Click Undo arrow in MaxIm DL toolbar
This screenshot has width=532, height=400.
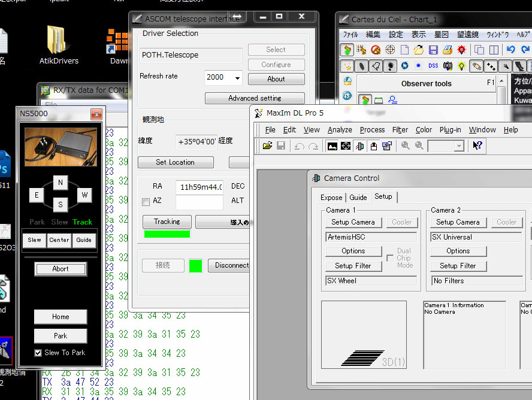click(x=299, y=146)
